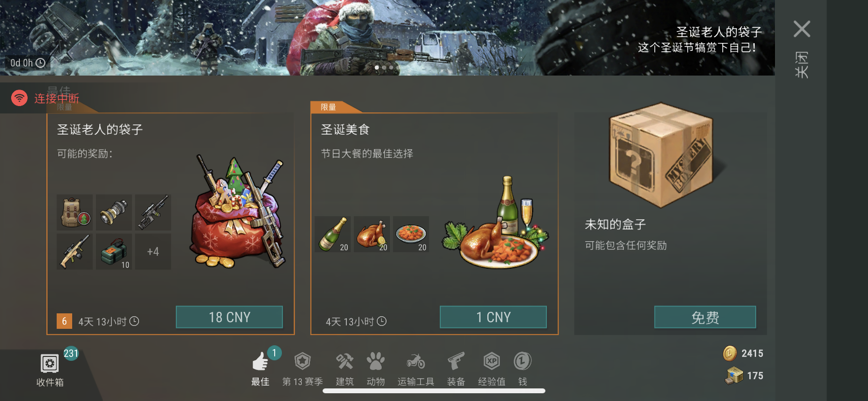Buy Christmas food for 1 CNY
This screenshot has height=401, width=868.
[493, 317]
